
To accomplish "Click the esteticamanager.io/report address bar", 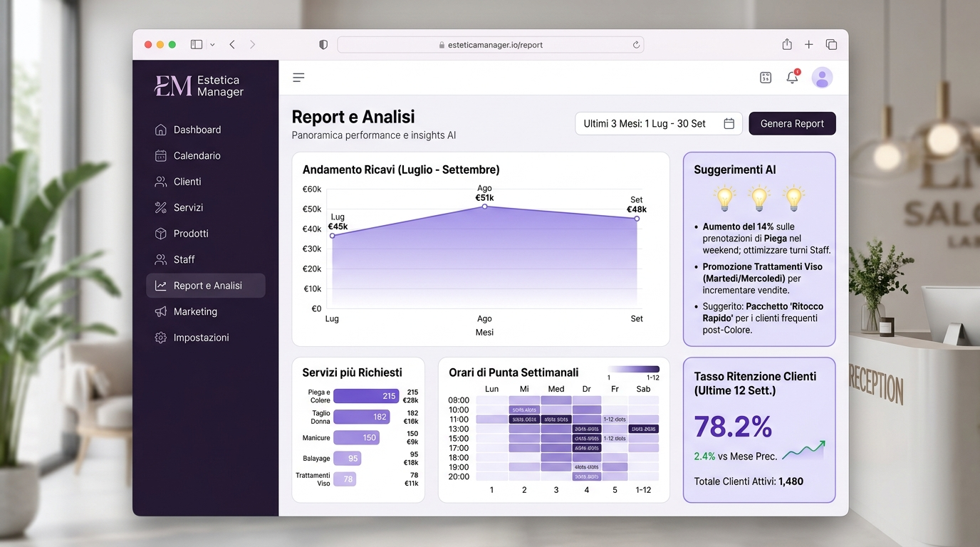I will tap(491, 45).
